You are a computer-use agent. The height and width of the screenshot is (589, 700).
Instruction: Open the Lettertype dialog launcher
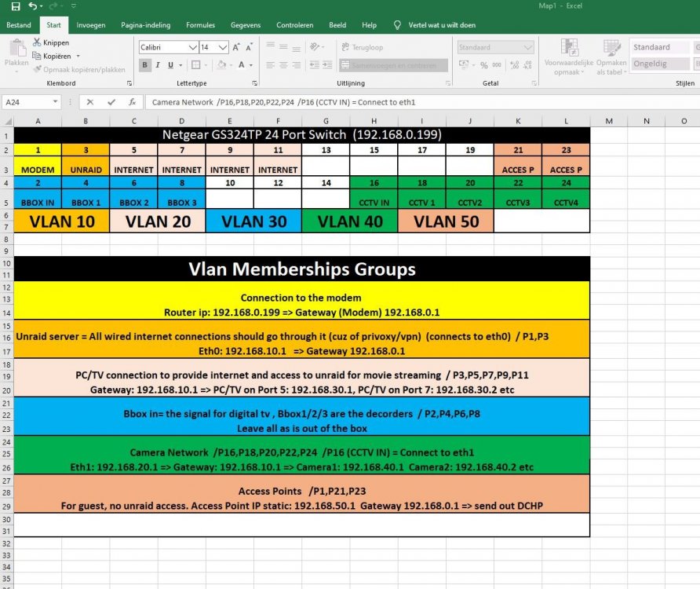pyautogui.click(x=255, y=83)
